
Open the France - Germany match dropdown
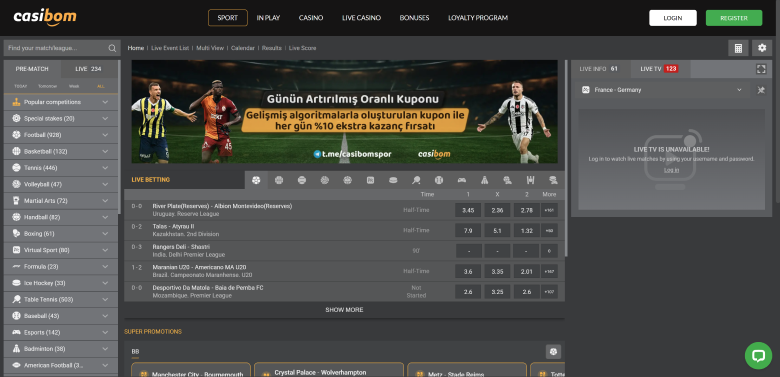[x=662, y=90]
